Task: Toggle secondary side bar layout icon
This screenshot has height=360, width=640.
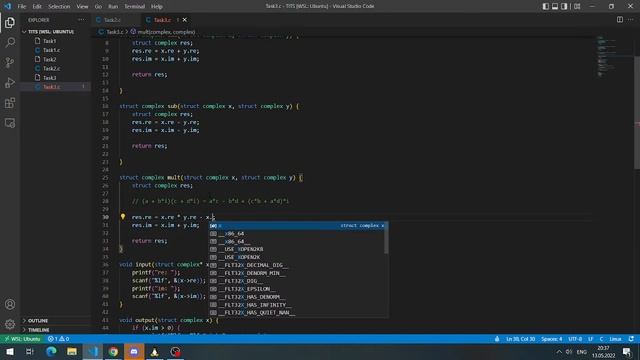Action: (x=564, y=6)
